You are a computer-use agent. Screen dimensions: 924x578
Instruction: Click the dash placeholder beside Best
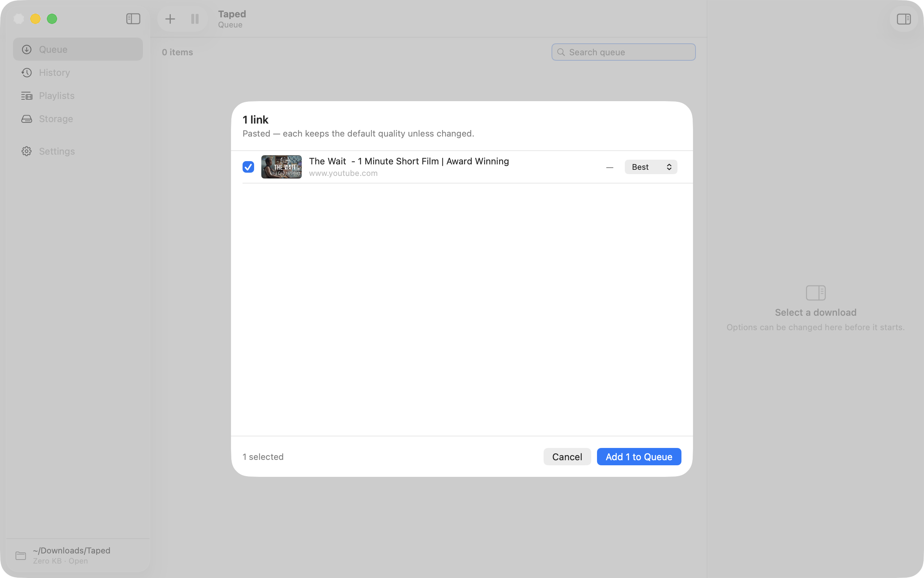click(610, 167)
